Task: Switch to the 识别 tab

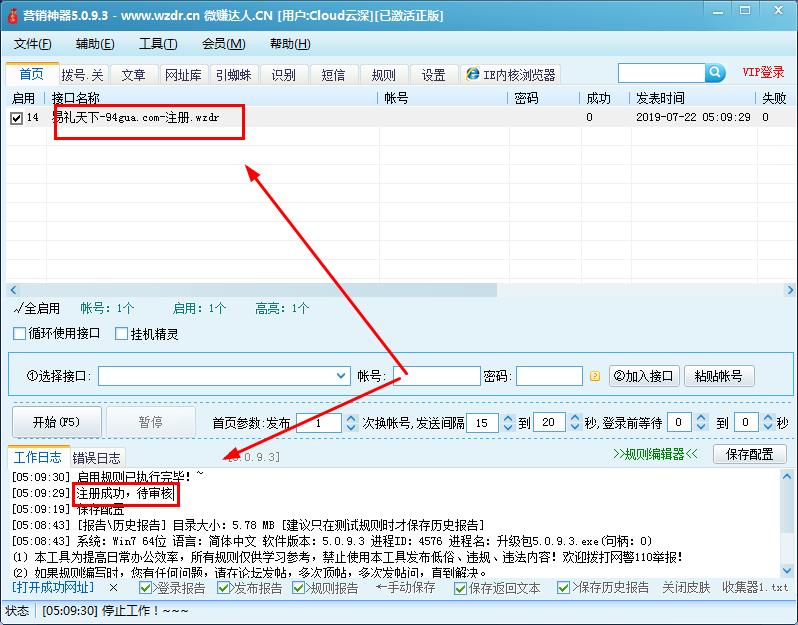Action: tap(283, 75)
